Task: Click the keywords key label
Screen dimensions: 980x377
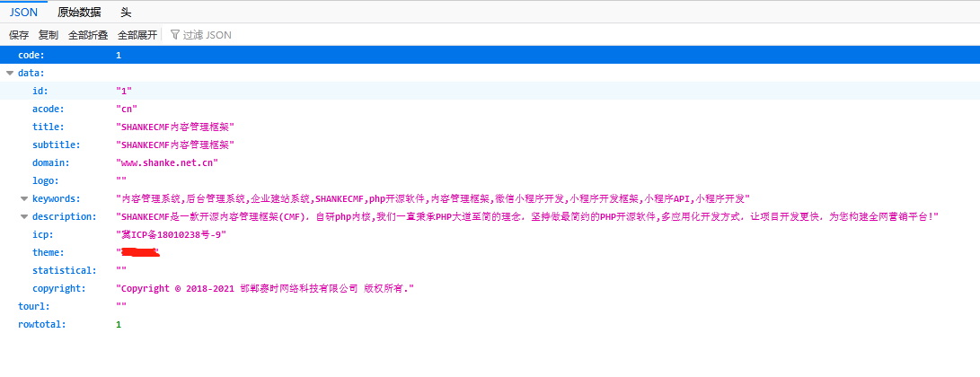Action: pos(57,199)
